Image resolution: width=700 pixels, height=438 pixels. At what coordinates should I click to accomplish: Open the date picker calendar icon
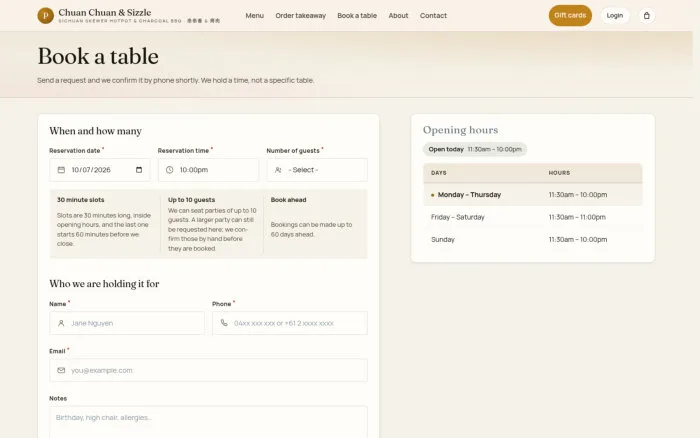(x=139, y=170)
